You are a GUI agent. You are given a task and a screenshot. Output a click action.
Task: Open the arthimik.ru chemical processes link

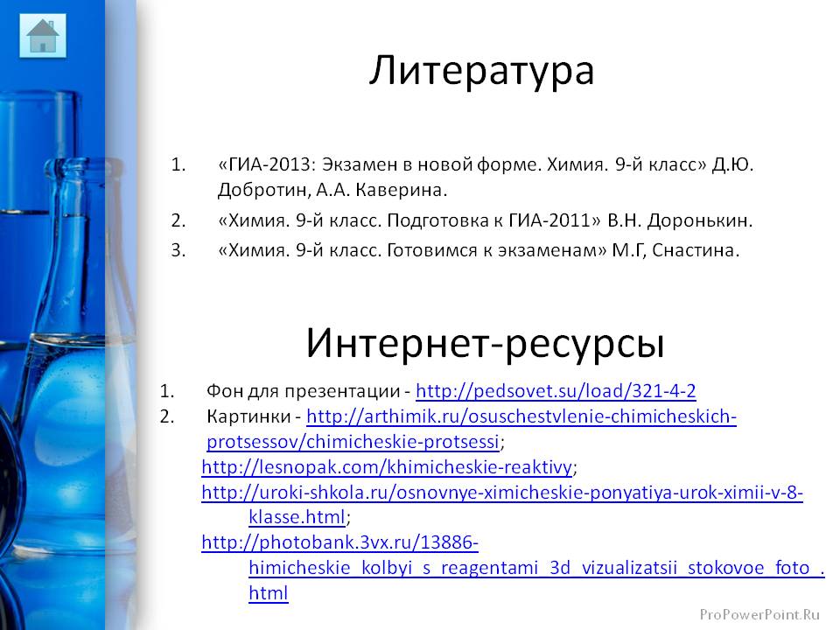521,416
